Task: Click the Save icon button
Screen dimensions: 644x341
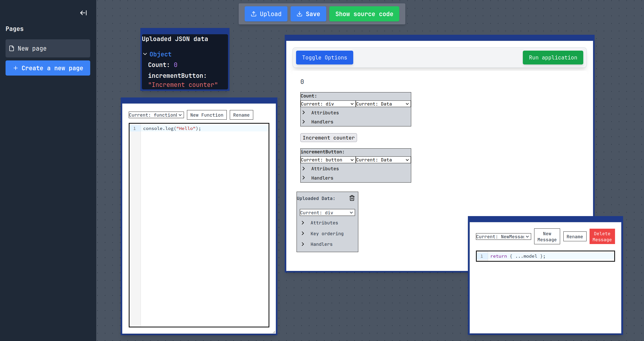Action: coord(299,14)
